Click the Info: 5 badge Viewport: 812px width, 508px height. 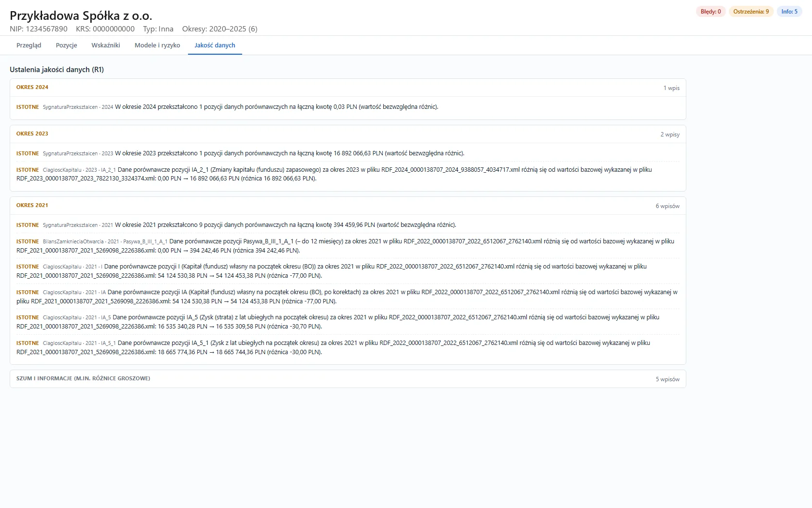pyautogui.click(x=789, y=12)
